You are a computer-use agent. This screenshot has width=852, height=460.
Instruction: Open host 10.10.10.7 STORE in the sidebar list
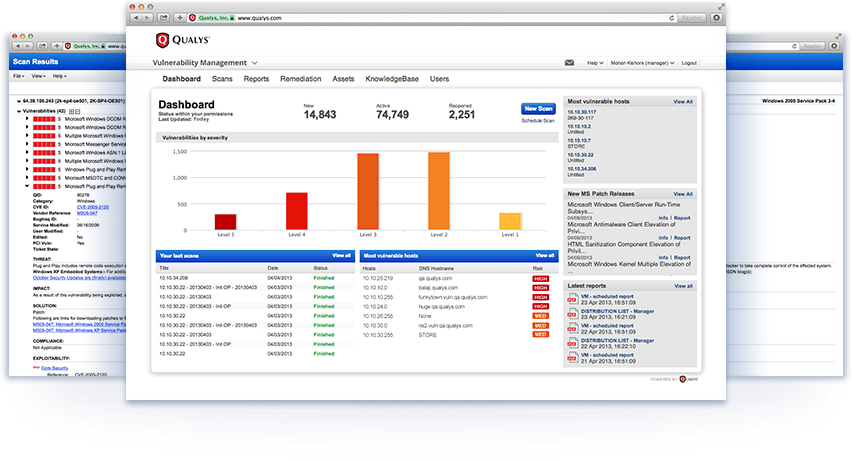[x=579, y=141]
